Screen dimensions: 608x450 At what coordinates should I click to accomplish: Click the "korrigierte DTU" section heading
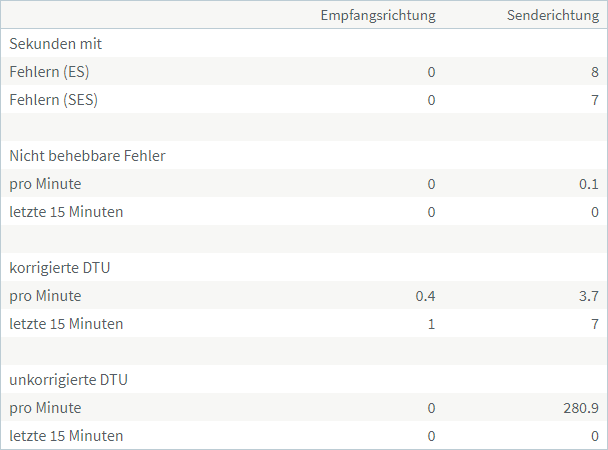(65, 268)
